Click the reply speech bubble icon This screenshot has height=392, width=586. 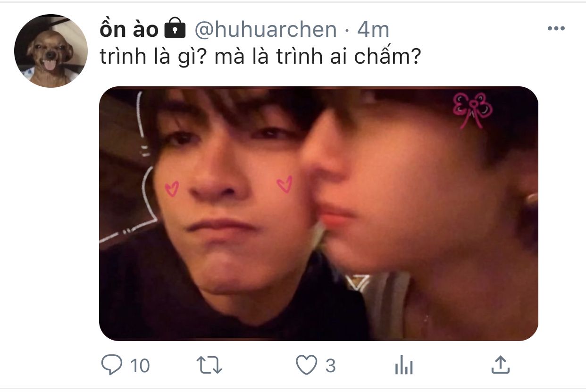coord(112,365)
